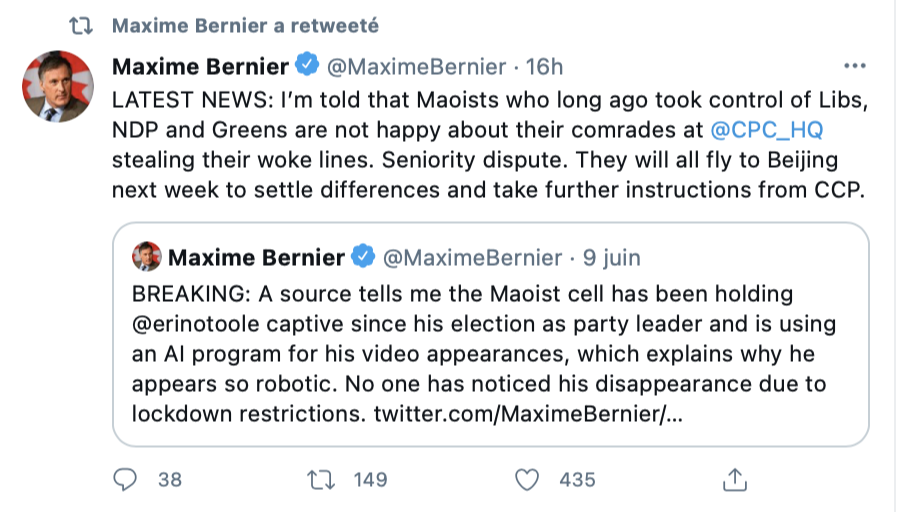Click the 435 likes count
Screen dimensions: 906x512
click(577, 480)
